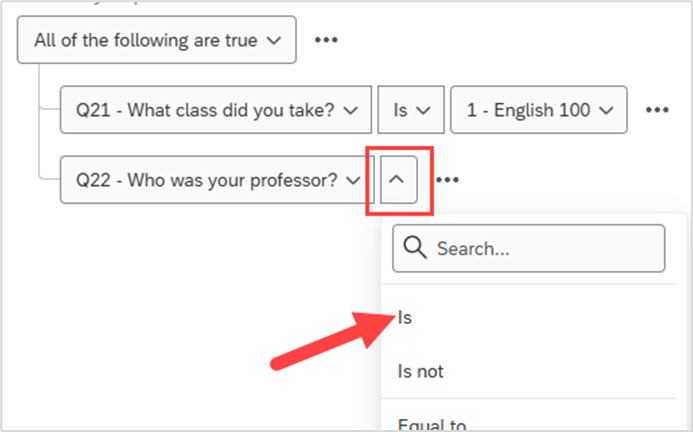The width and height of the screenshot is (693, 432).
Task: Click the chevron on the Q21 question dropdown
Action: (350, 110)
